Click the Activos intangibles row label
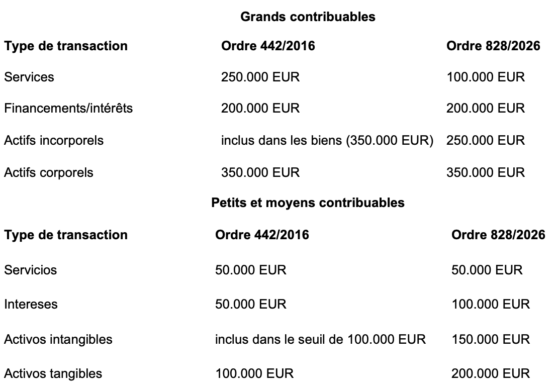 58,340
